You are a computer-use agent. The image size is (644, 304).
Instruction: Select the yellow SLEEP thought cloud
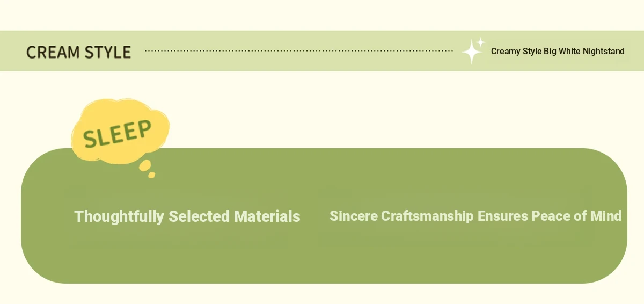click(x=120, y=130)
